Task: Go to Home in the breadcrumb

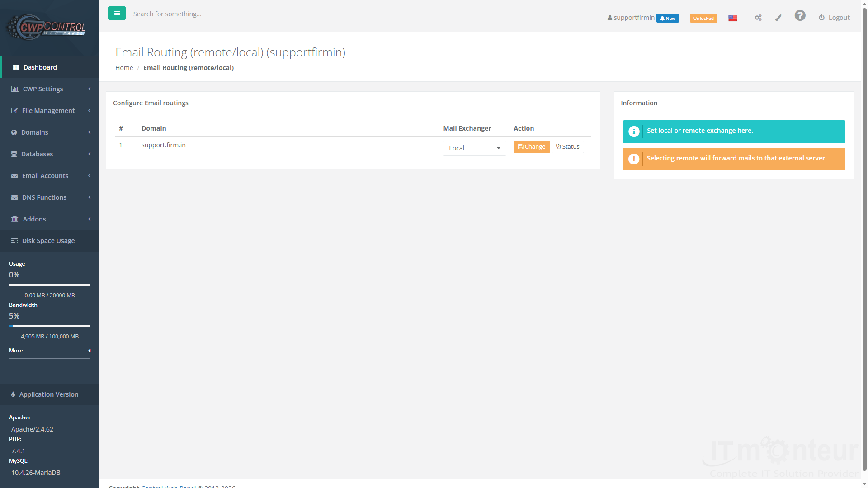Action: 124,68
